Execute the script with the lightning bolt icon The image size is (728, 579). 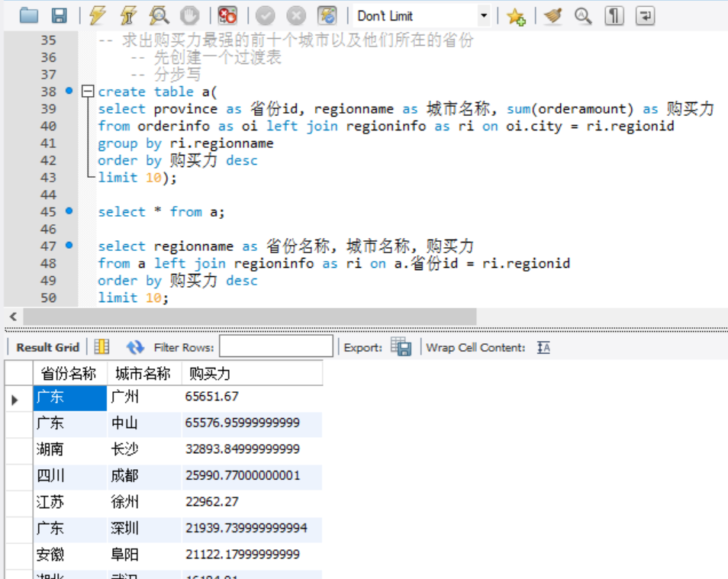pyautogui.click(x=98, y=16)
